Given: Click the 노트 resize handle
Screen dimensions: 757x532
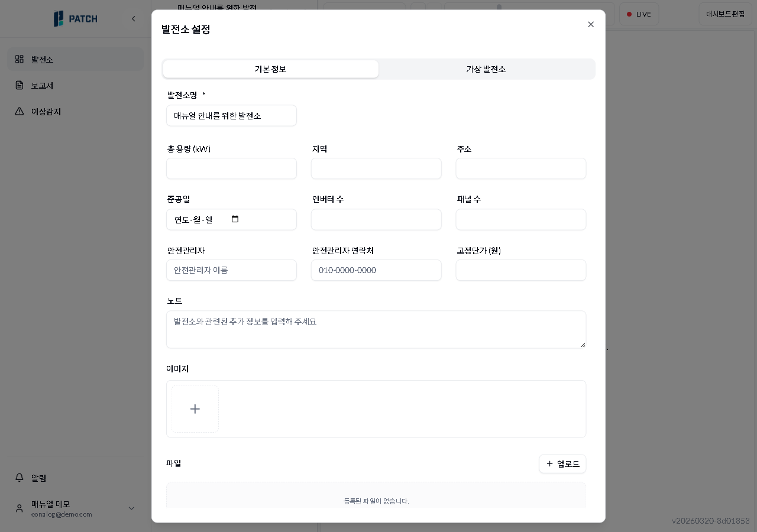Looking at the screenshot, I should tap(582, 346).
